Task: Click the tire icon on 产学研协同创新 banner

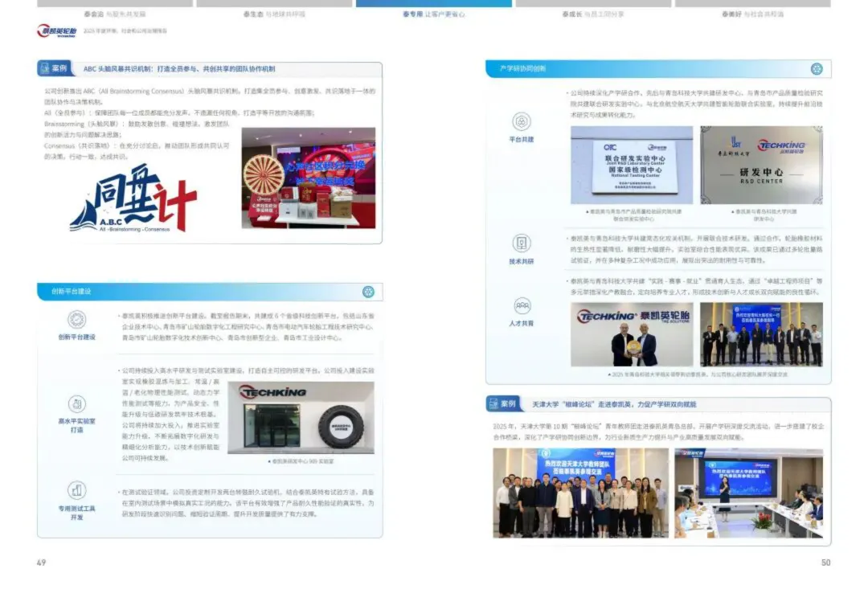Action: tap(817, 68)
